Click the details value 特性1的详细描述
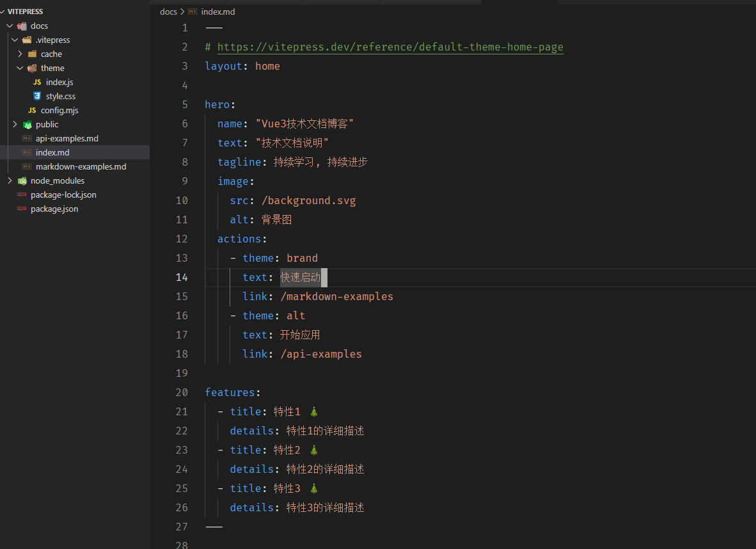This screenshot has height=549, width=756. point(326,431)
